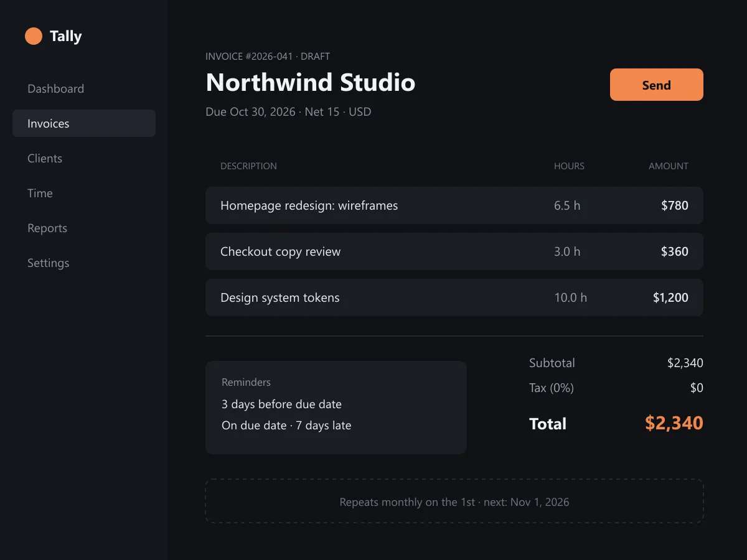Viewport: 747px width, 560px height.
Task: Click the 6.5 h hours value
Action: pos(567,205)
